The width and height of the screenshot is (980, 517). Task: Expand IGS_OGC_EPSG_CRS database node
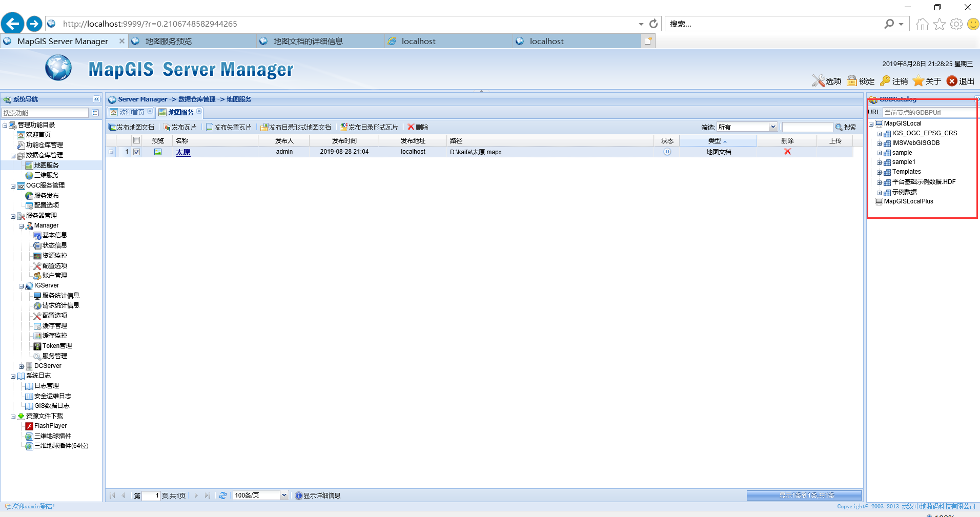tap(879, 134)
